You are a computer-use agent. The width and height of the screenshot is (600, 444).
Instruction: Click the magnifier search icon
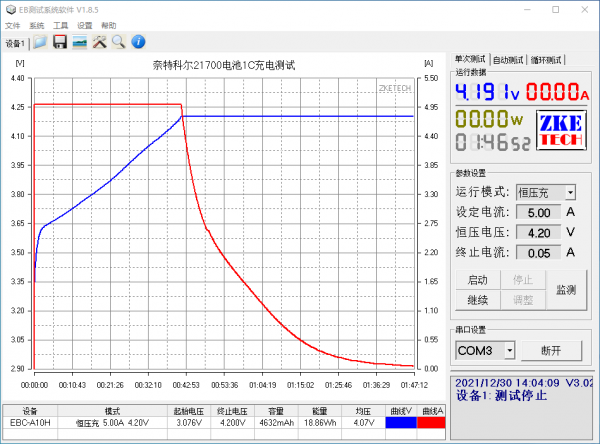(118, 42)
